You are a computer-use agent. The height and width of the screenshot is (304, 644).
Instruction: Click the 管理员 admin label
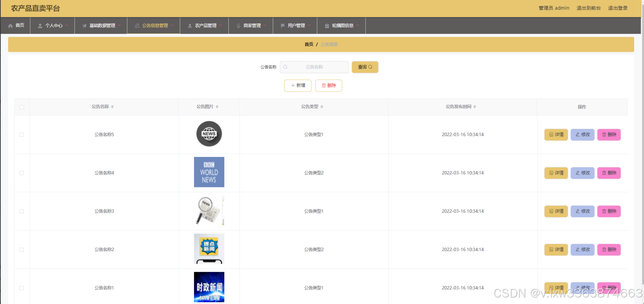554,8
